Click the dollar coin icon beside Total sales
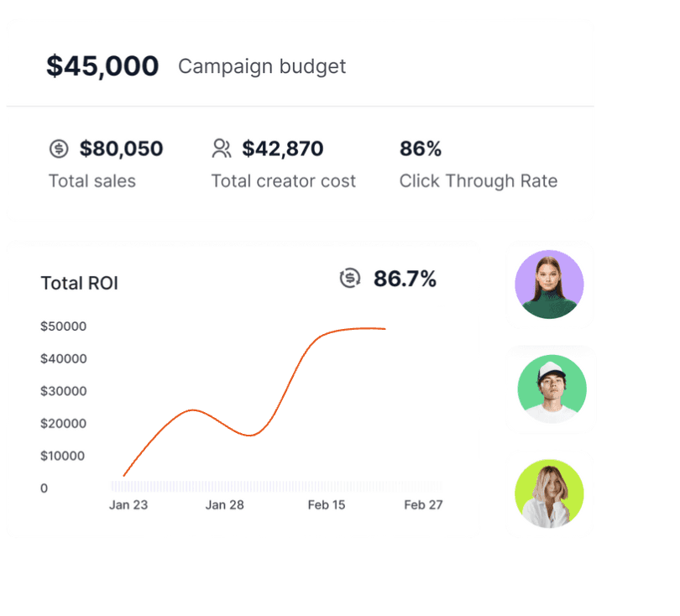The image size is (680, 616). 59,149
